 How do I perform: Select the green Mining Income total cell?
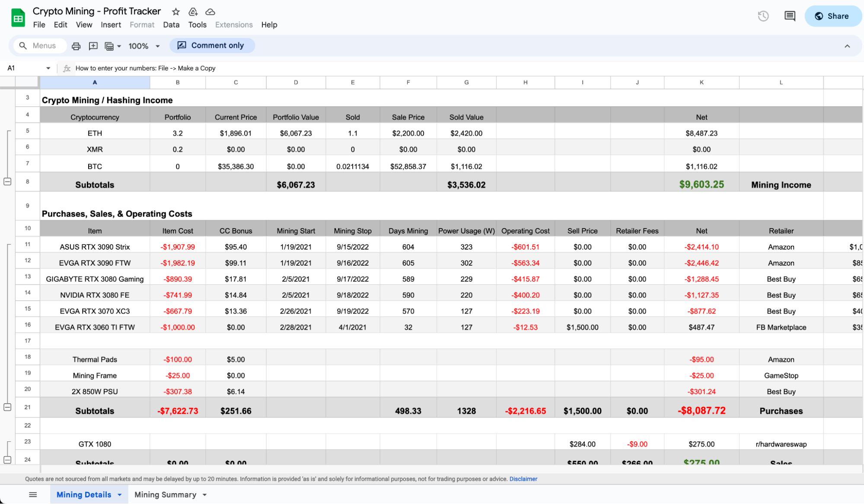point(701,184)
